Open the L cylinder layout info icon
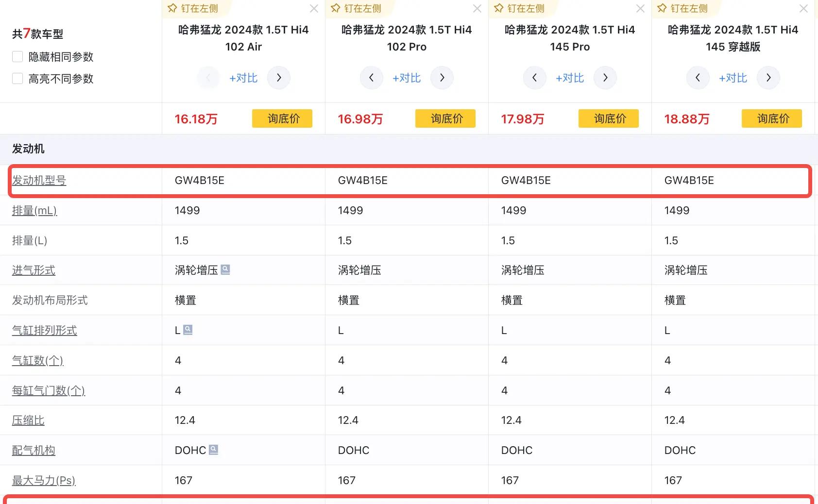Screen dimensions: 818x504 coord(188,330)
